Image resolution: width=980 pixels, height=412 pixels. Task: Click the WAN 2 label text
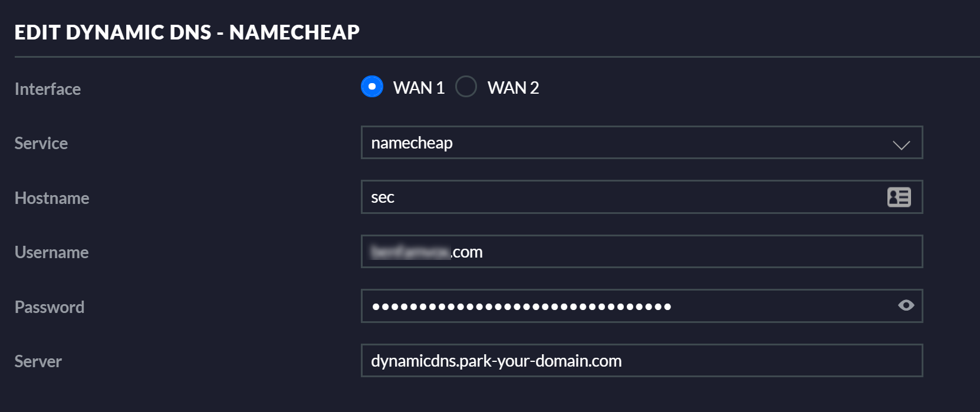[513, 88]
